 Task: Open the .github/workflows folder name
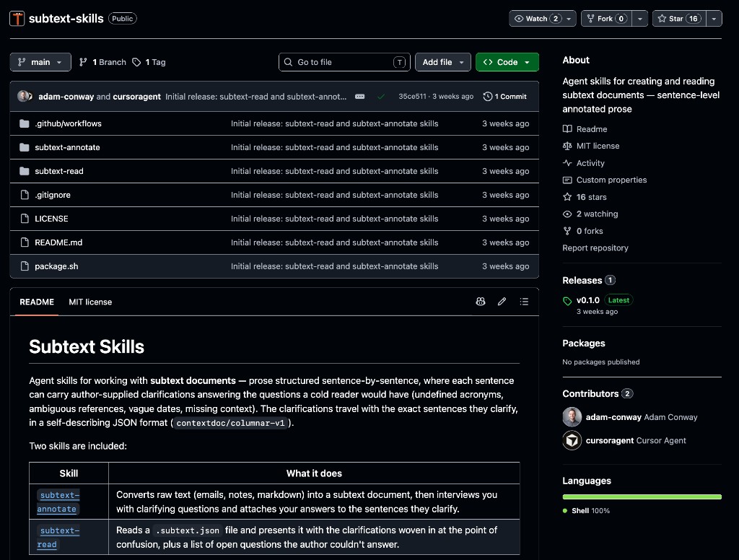pos(68,123)
